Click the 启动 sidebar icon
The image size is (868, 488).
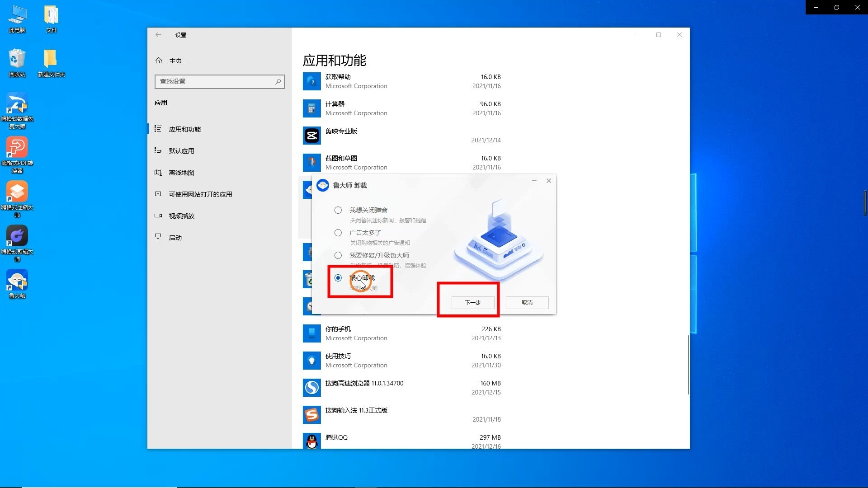[x=158, y=237]
